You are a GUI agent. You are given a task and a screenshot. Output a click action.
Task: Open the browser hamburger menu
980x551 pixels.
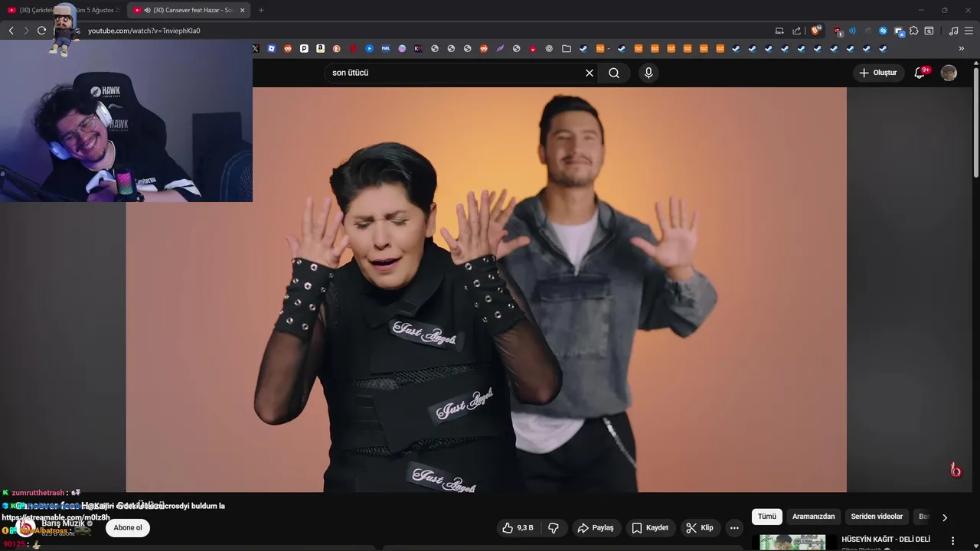click(x=969, y=31)
